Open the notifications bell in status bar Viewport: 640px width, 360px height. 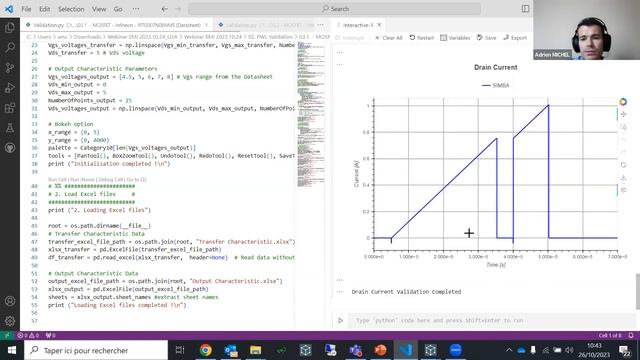pos(631,335)
